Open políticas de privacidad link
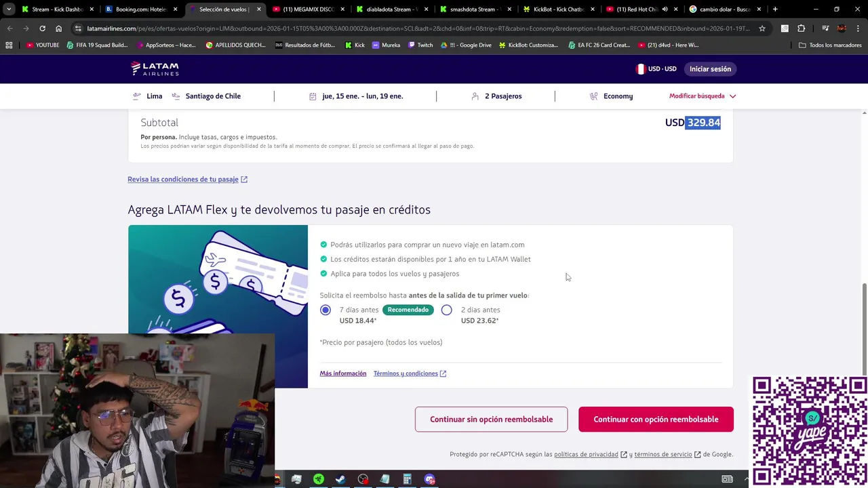Screen dimensions: 868x488 coord(586,454)
